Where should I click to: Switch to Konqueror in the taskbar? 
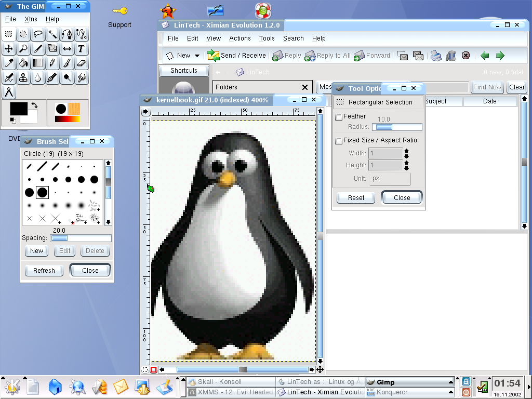point(410,392)
